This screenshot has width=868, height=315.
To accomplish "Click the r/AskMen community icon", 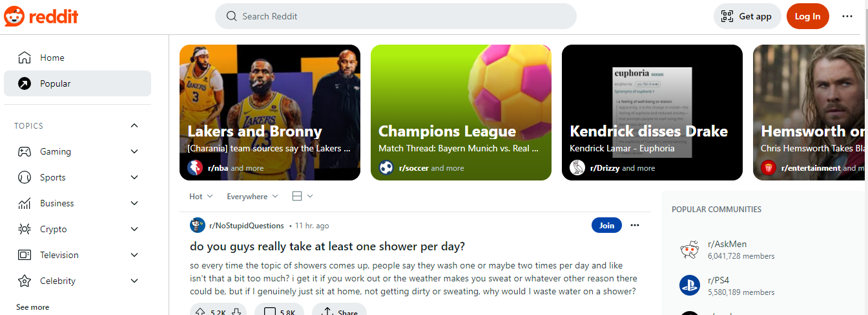I will [690, 250].
